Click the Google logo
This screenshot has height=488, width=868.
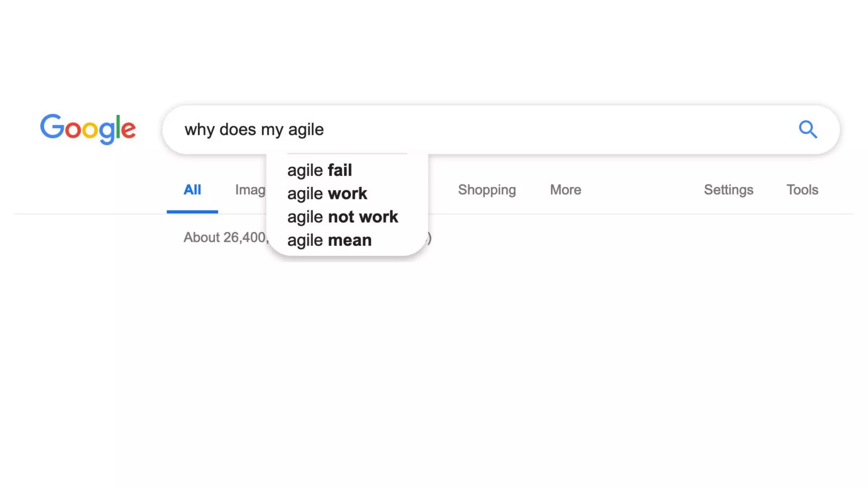88,128
